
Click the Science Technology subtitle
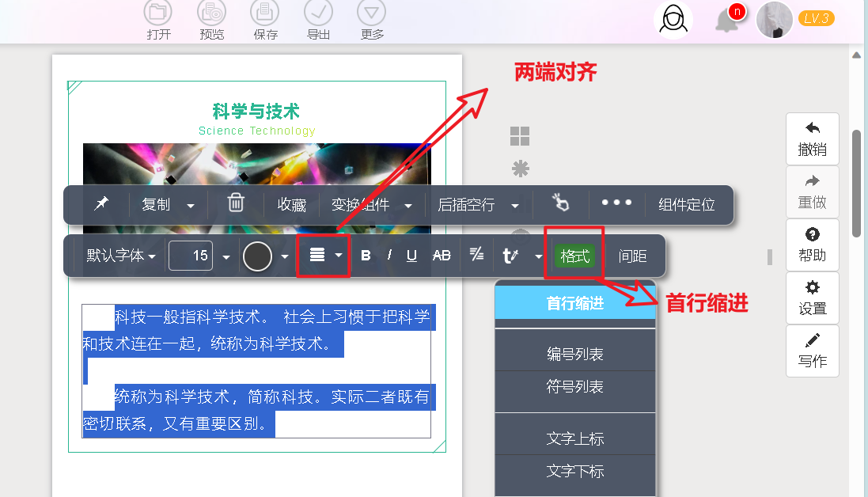(257, 131)
